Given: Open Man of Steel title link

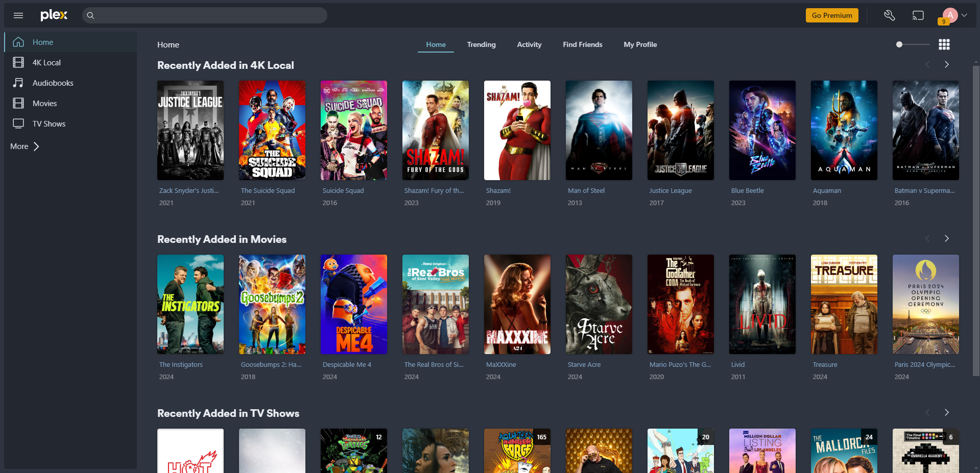Looking at the screenshot, I should [x=586, y=191].
